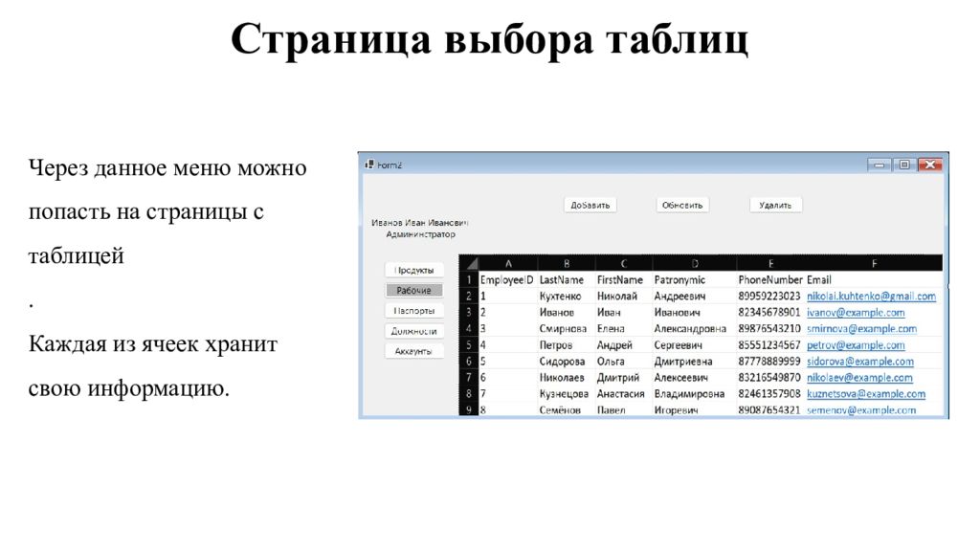Select row 4 header

pos(469,329)
